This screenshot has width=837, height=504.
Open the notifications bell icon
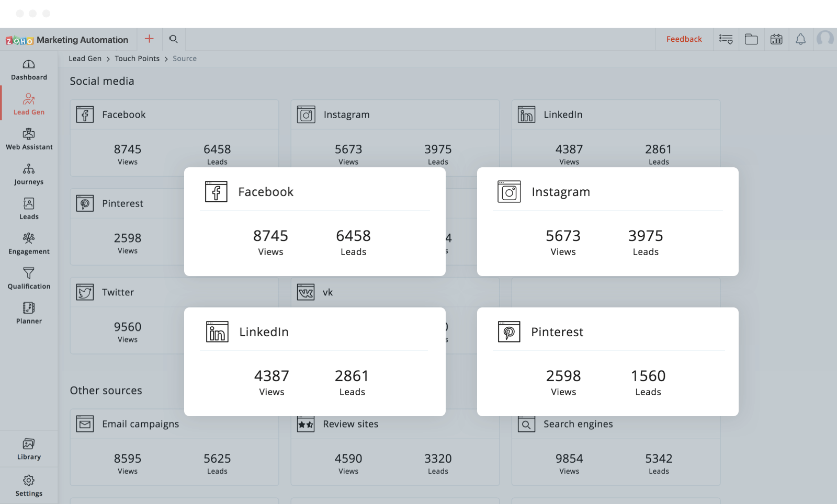click(800, 39)
